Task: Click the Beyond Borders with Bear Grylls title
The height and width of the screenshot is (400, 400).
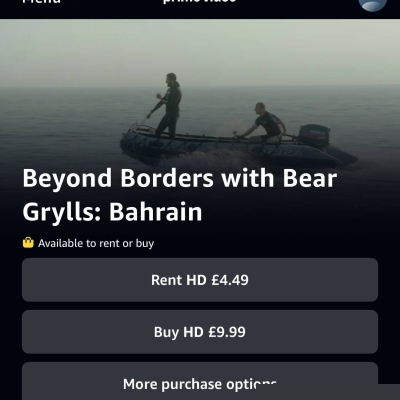Action: coord(180,195)
